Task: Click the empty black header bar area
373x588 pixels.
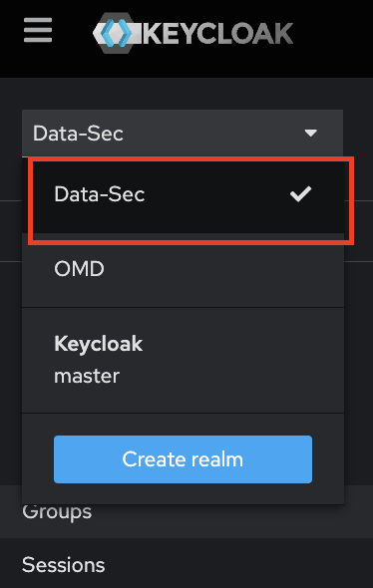Action: click(334, 38)
